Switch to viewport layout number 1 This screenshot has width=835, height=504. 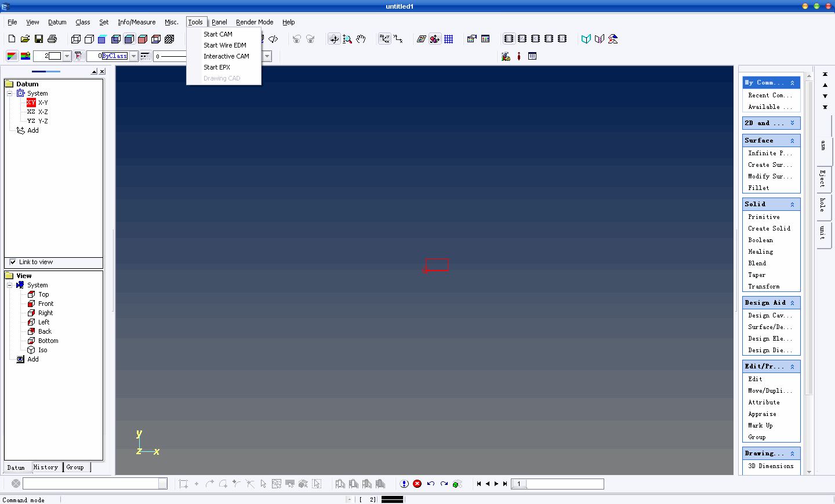point(509,39)
